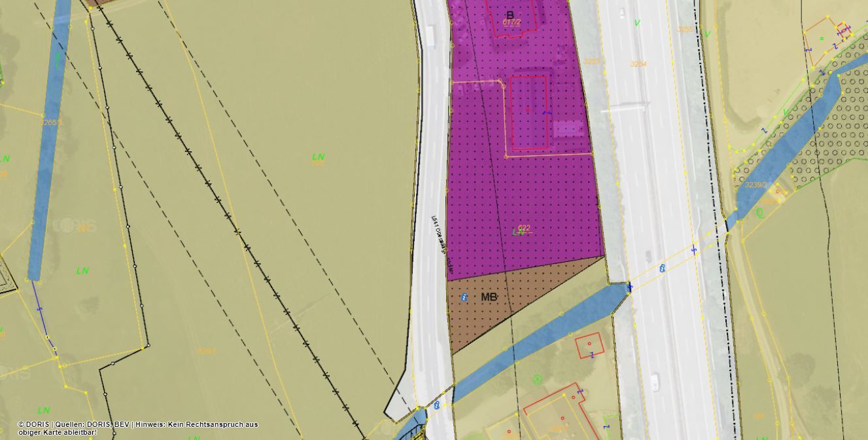Click the green V symbol on the motorway
This screenshot has height=440, width=868.
click(637, 23)
